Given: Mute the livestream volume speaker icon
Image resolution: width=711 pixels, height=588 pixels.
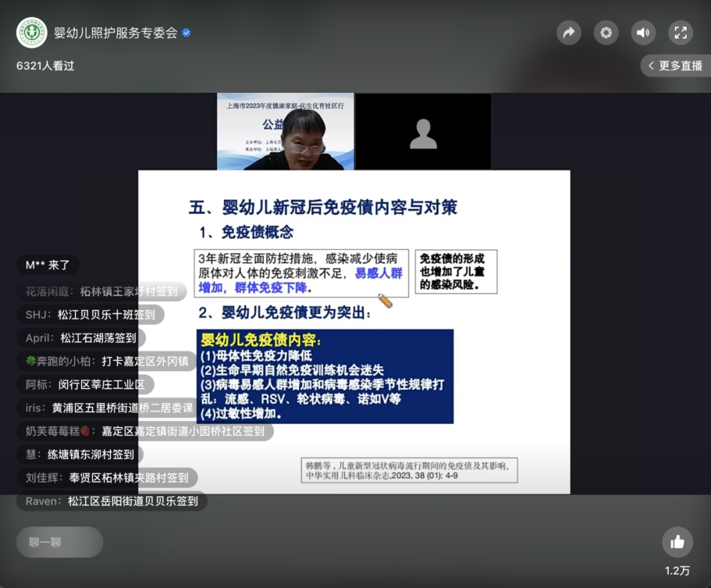Looking at the screenshot, I should [x=643, y=33].
